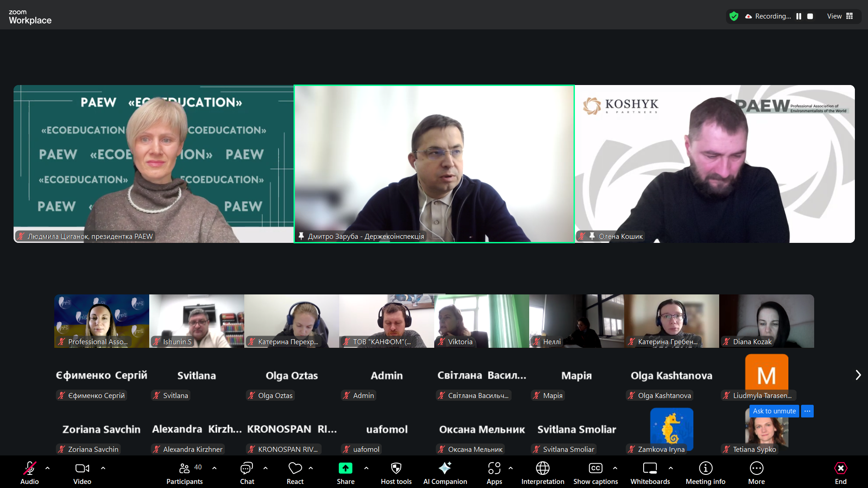
Task: Pause the recording
Action: [799, 16]
